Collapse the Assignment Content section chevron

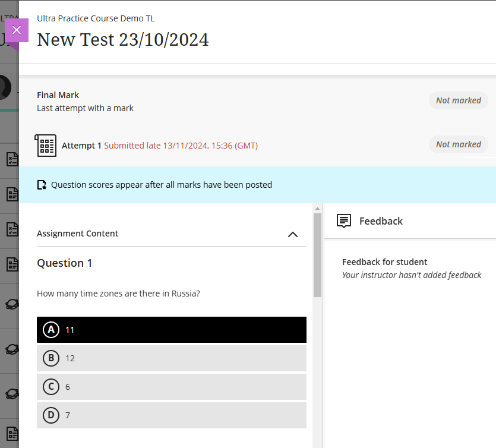click(x=292, y=234)
